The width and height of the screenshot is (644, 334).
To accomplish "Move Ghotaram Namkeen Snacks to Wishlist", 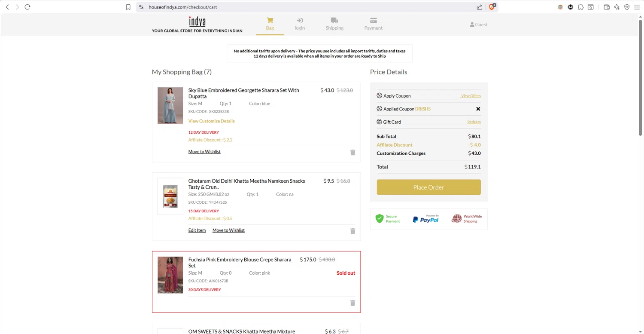I will click(x=228, y=230).
